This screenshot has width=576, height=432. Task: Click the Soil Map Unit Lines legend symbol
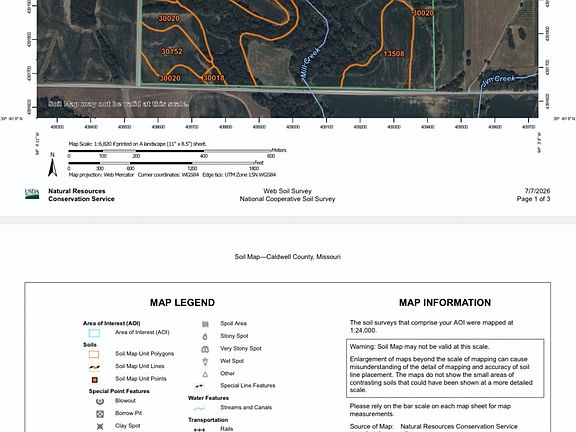point(94,367)
